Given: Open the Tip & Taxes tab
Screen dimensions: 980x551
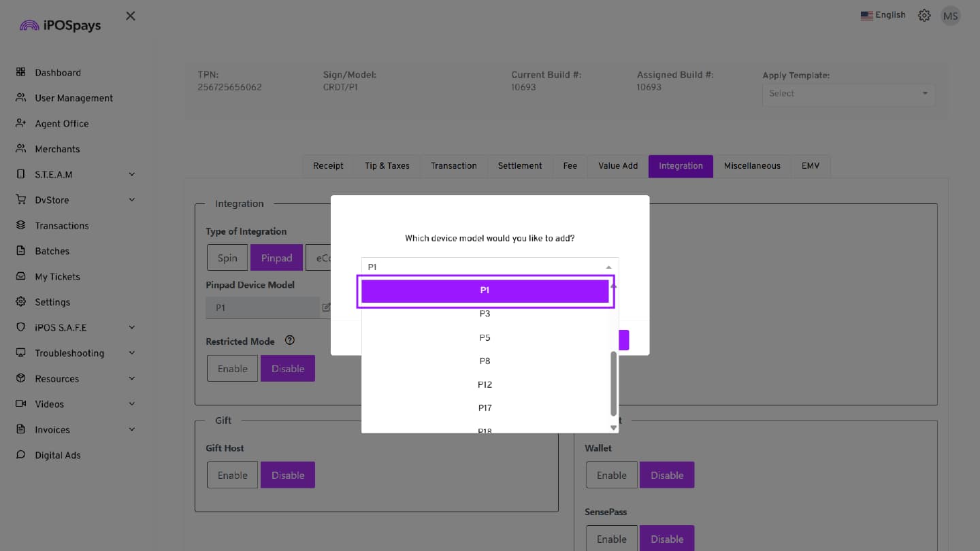Looking at the screenshot, I should (x=387, y=166).
